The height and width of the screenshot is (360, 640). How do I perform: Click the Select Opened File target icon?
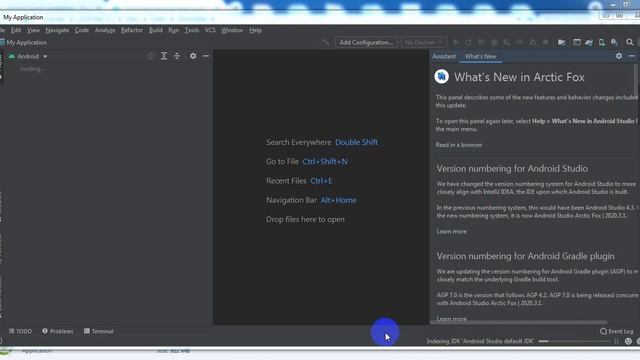151,56
